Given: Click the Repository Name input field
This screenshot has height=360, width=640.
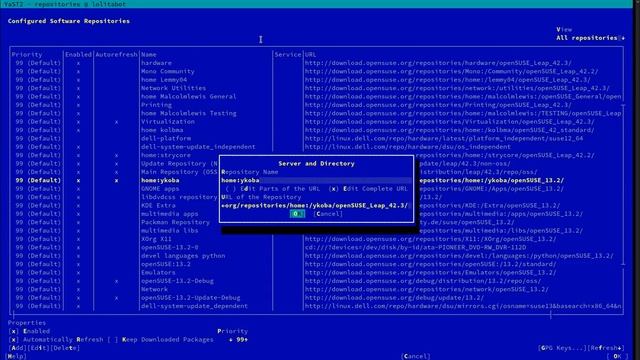Looking at the screenshot, I should pyautogui.click(x=316, y=180).
